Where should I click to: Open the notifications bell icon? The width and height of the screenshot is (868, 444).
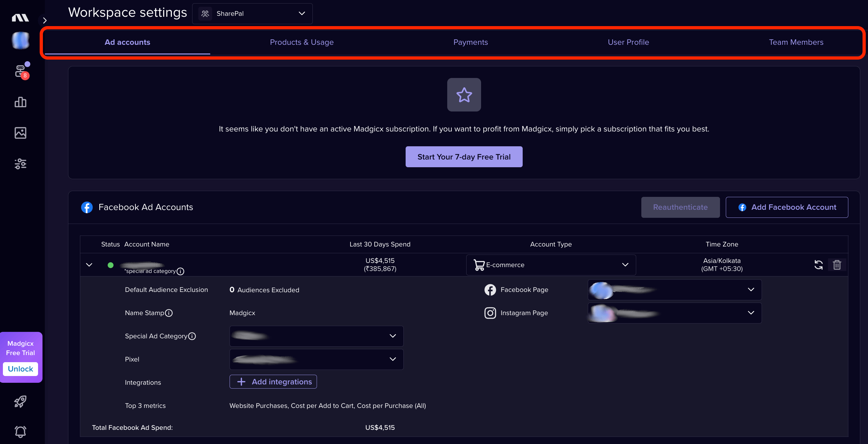[21, 431]
